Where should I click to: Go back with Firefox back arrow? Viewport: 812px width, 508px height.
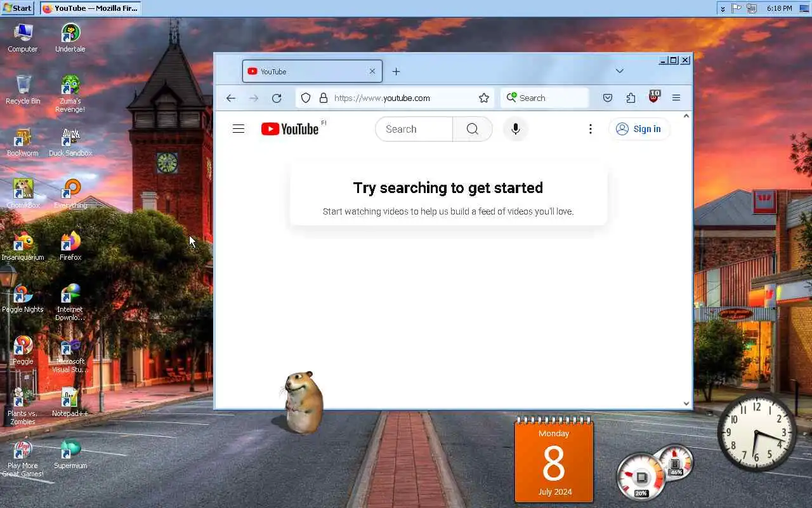click(231, 98)
